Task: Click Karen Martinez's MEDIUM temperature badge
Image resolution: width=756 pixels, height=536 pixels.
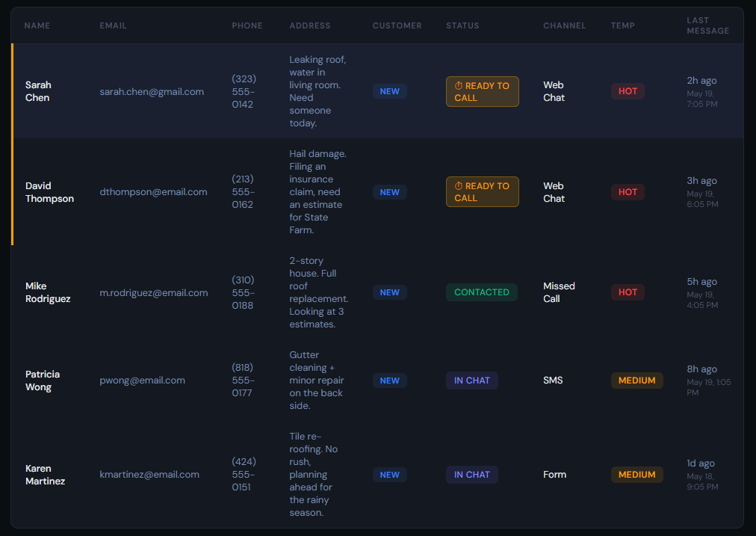Action: [x=637, y=475]
